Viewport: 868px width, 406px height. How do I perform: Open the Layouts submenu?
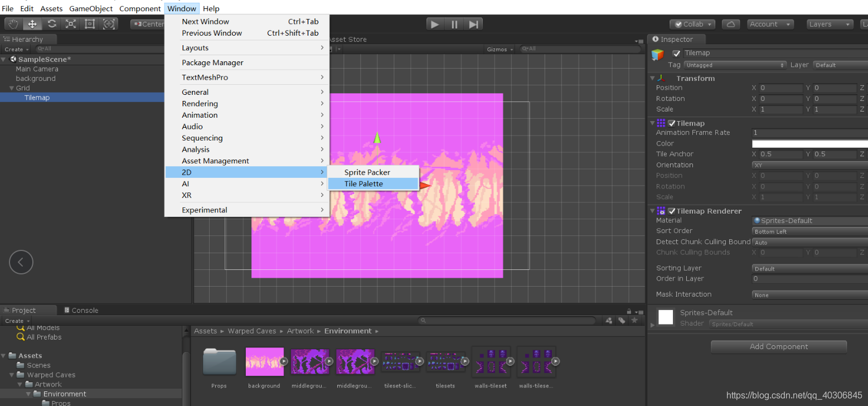click(247, 48)
